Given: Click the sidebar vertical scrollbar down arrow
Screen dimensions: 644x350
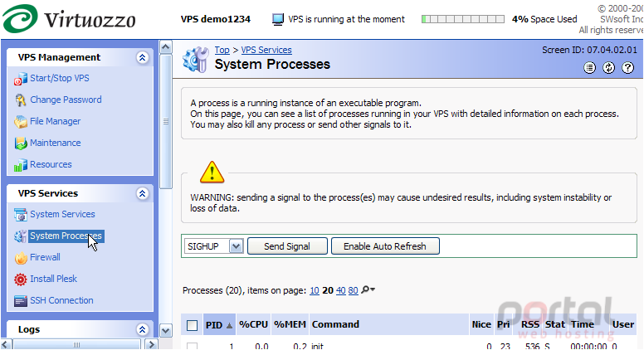Looking at the screenshot, I should pyautogui.click(x=165, y=330).
